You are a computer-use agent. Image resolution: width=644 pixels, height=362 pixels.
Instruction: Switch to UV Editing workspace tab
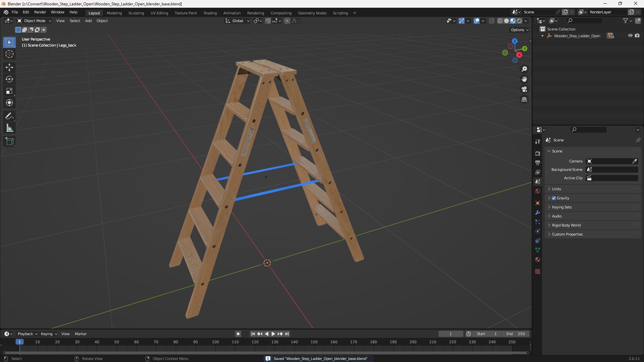[x=159, y=13]
